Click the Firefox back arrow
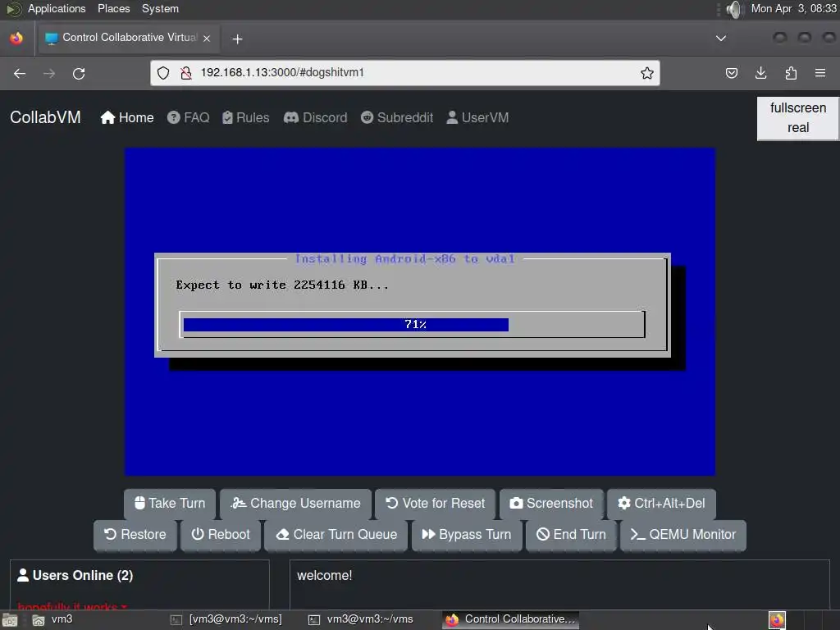This screenshot has height=630, width=840. [20, 73]
